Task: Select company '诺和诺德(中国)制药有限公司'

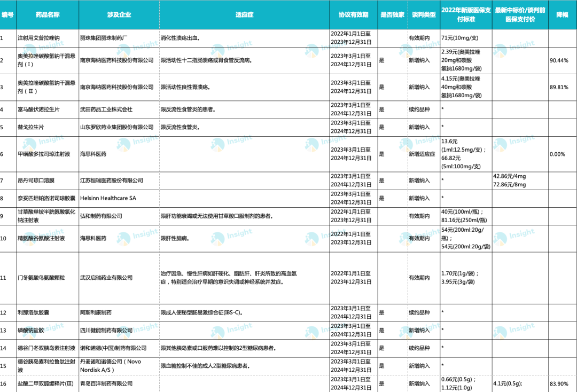Action: [113, 348]
